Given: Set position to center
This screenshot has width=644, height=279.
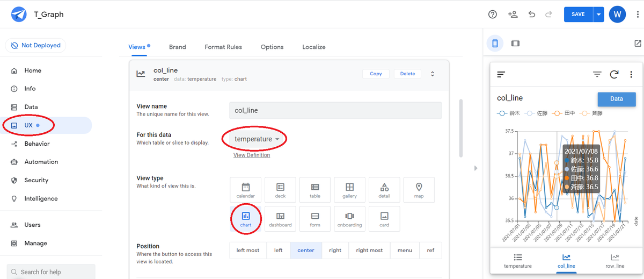Looking at the screenshot, I should pyautogui.click(x=306, y=251).
